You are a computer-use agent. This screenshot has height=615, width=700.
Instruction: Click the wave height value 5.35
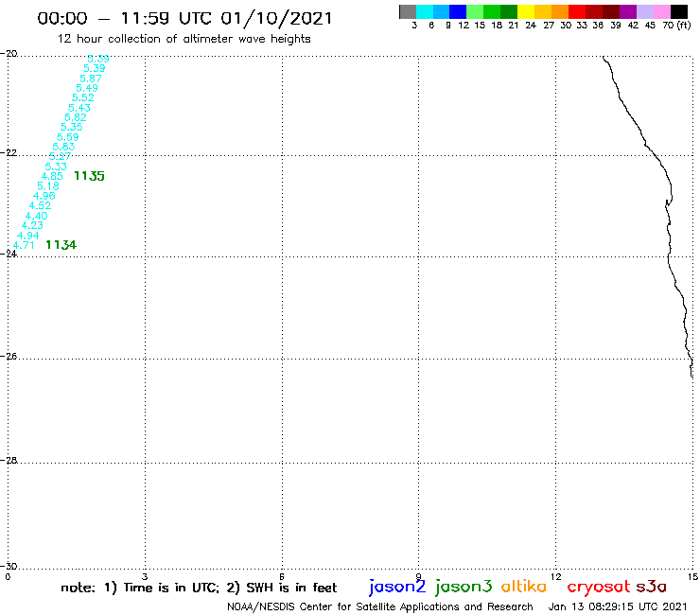(72, 128)
